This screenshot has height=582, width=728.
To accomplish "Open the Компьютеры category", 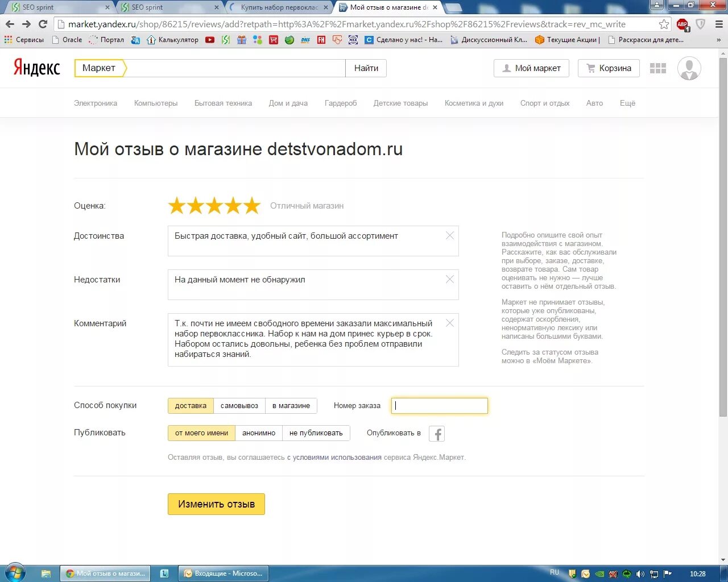I will tap(156, 103).
